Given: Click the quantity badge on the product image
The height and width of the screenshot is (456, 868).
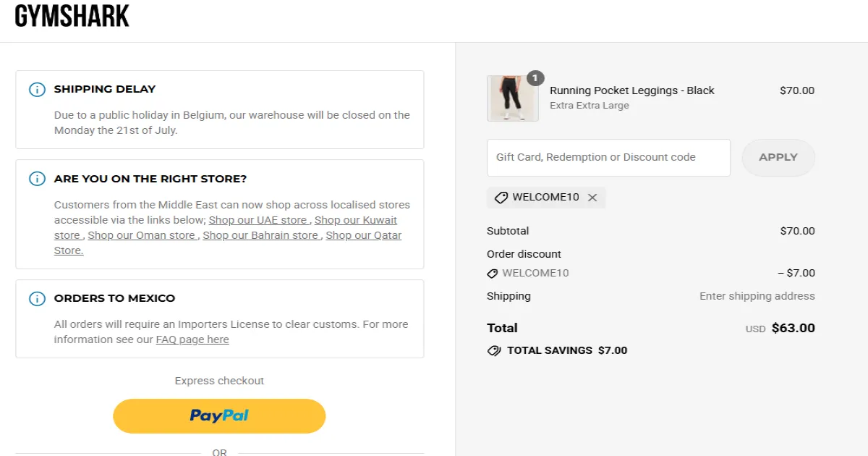Looking at the screenshot, I should pos(535,77).
